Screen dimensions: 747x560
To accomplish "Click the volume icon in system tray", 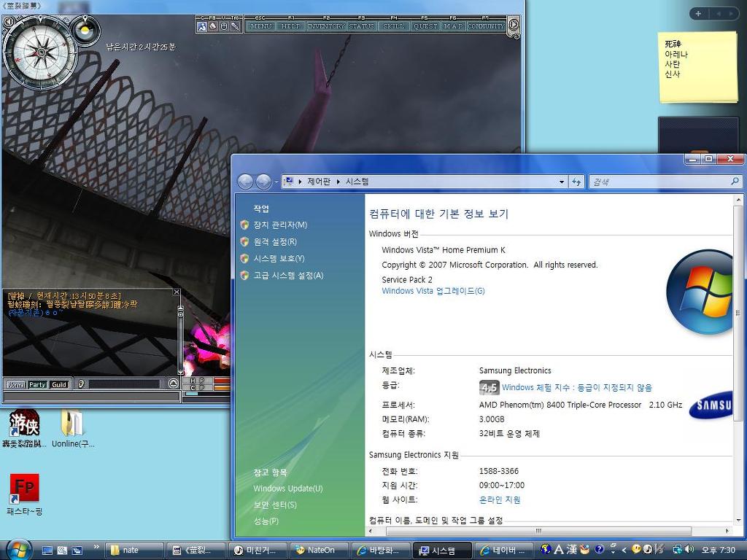I will 689,550.
